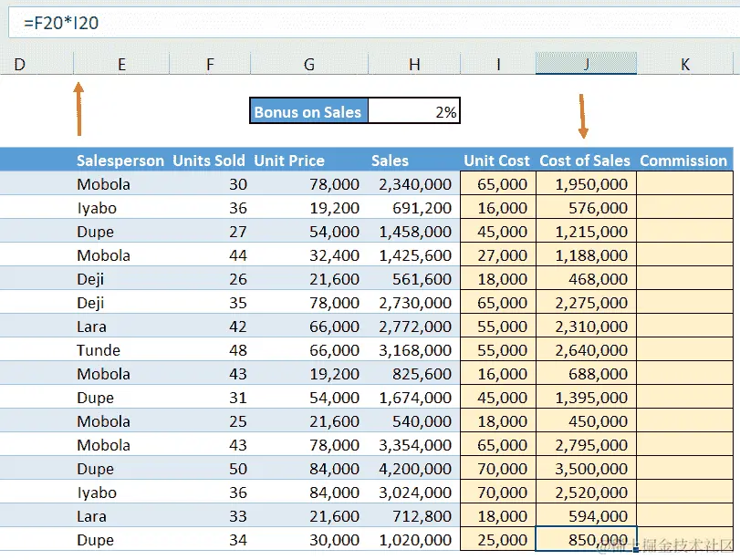Select Cost of Sales cell 1,215,000

pos(586,231)
